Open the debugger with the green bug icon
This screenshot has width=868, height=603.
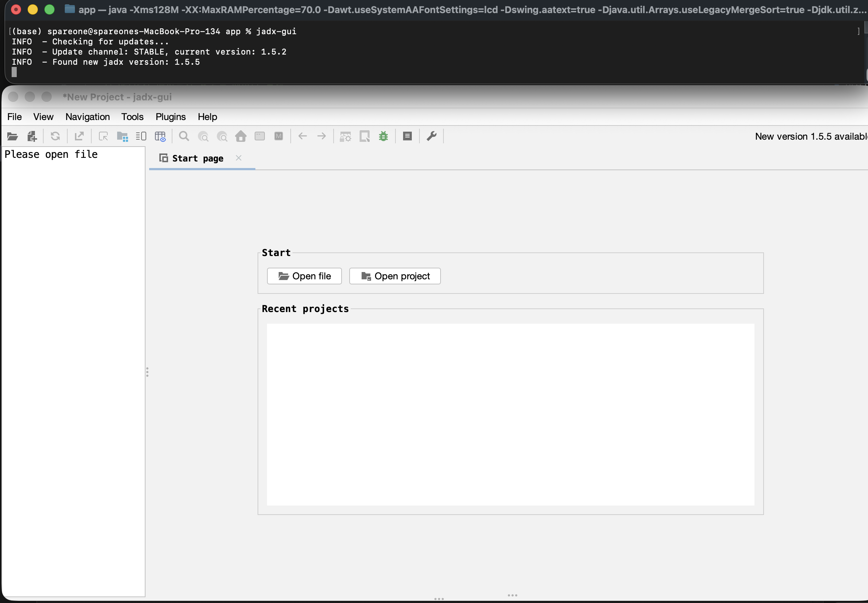click(383, 136)
